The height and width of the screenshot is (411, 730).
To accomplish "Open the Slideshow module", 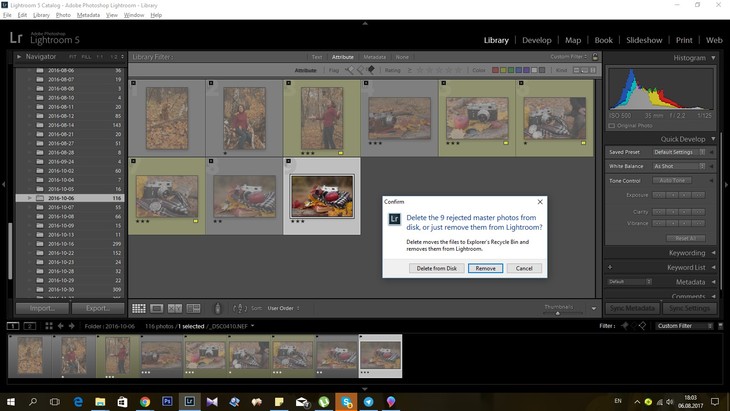I will pos(644,40).
